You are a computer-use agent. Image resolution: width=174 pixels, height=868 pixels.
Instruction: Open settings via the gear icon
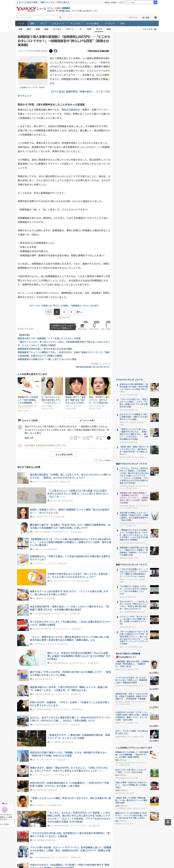click(155, 18)
